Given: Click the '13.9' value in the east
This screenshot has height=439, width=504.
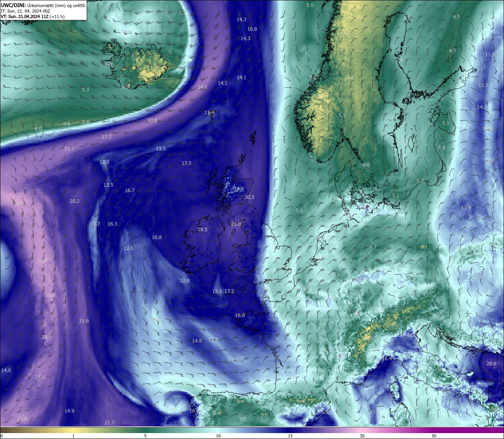Looking at the screenshot, I should click(x=466, y=208).
